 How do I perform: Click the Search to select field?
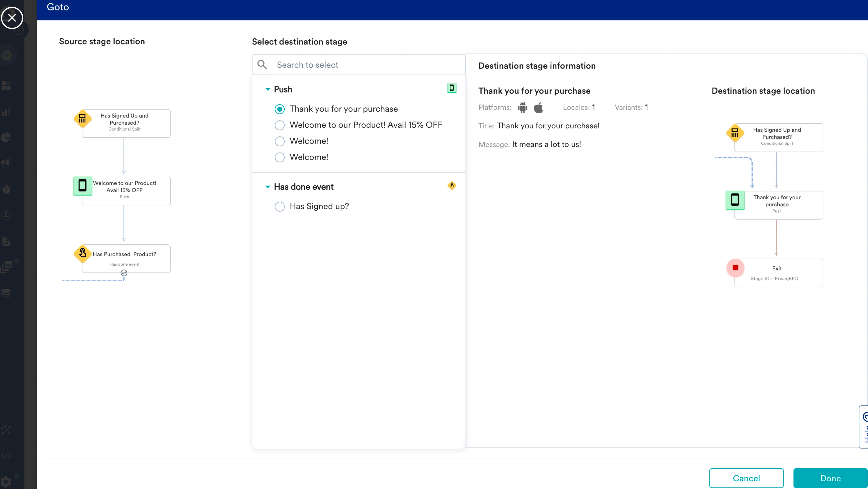click(367, 65)
